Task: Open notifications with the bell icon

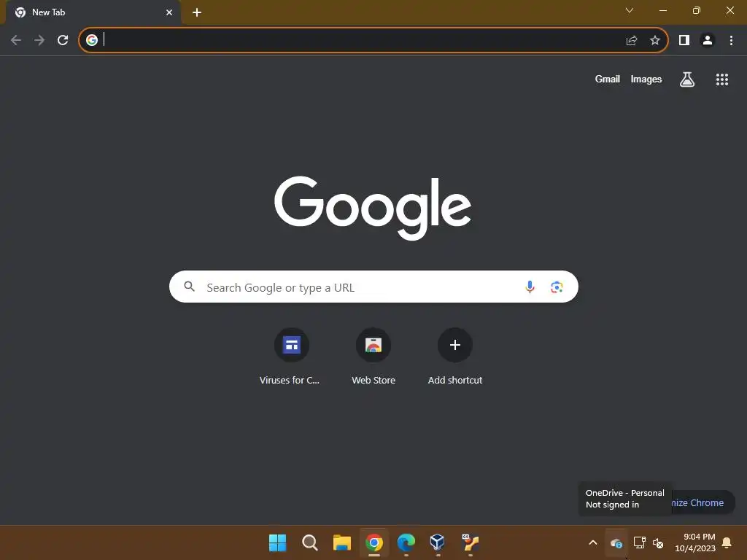Action: (x=727, y=542)
